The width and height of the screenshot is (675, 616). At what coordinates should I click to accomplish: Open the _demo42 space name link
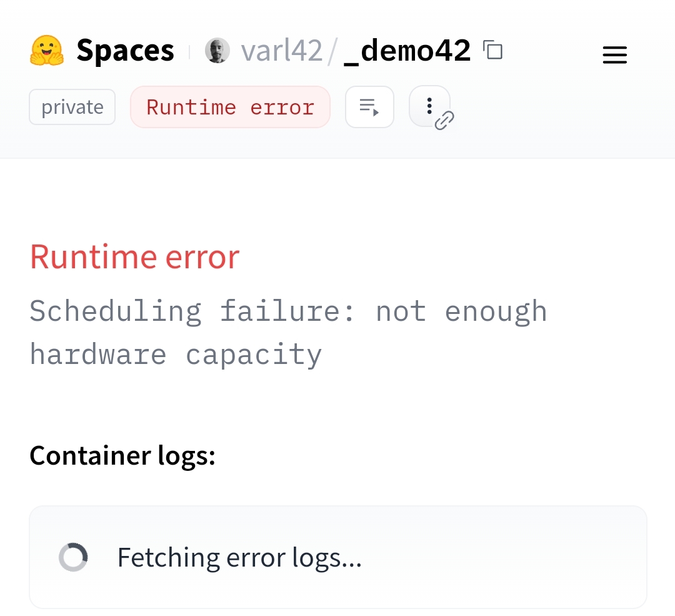tap(407, 51)
